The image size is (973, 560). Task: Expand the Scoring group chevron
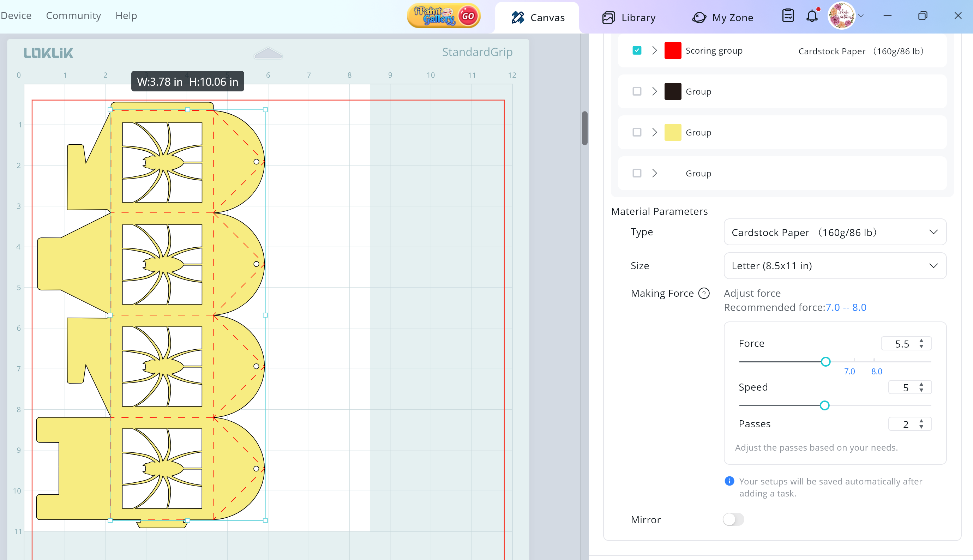point(655,50)
